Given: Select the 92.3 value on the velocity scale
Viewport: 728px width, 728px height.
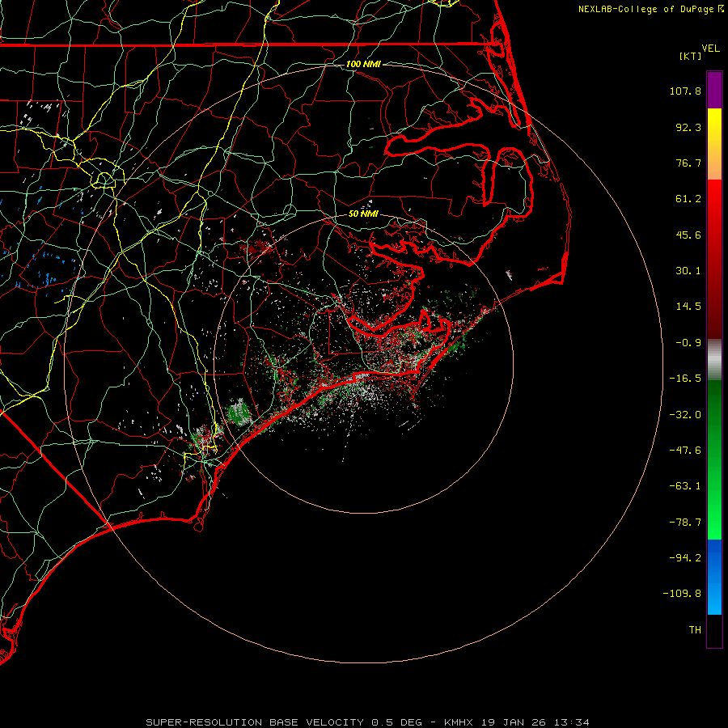Looking at the screenshot, I should click(688, 127).
